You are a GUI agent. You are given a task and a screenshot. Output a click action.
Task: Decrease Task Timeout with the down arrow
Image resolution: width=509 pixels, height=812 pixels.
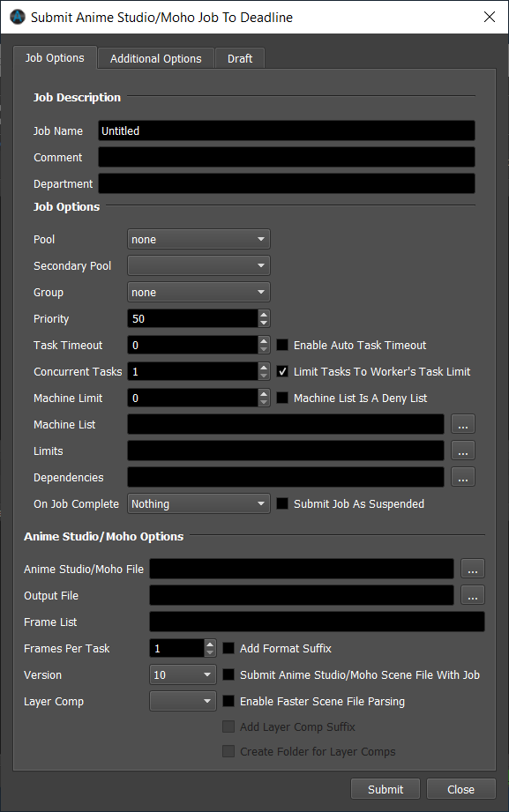264,349
